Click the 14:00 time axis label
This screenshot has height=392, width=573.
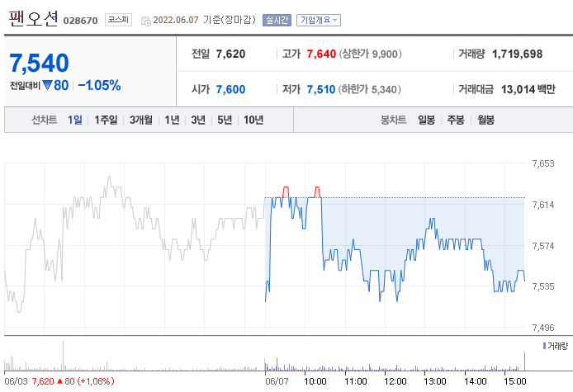pyautogui.click(x=475, y=381)
